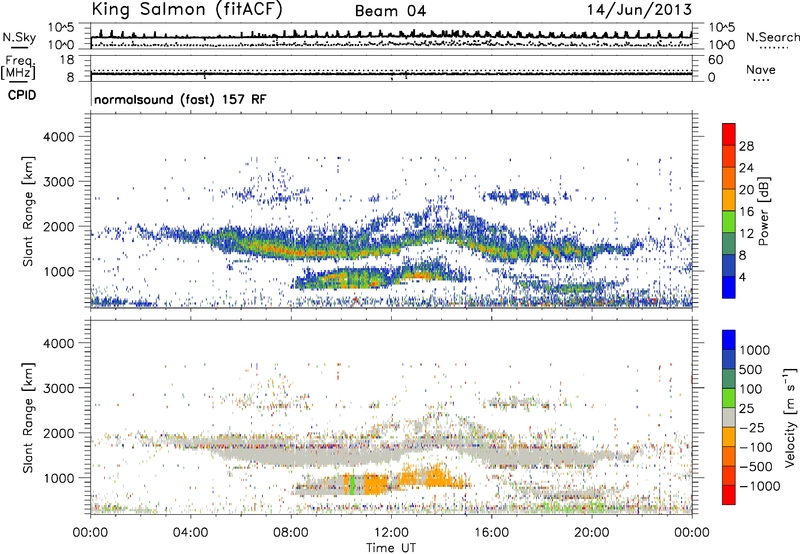Click the 'Freq. [MHz]' axis label
The height and width of the screenshot is (554, 800).
[18, 67]
